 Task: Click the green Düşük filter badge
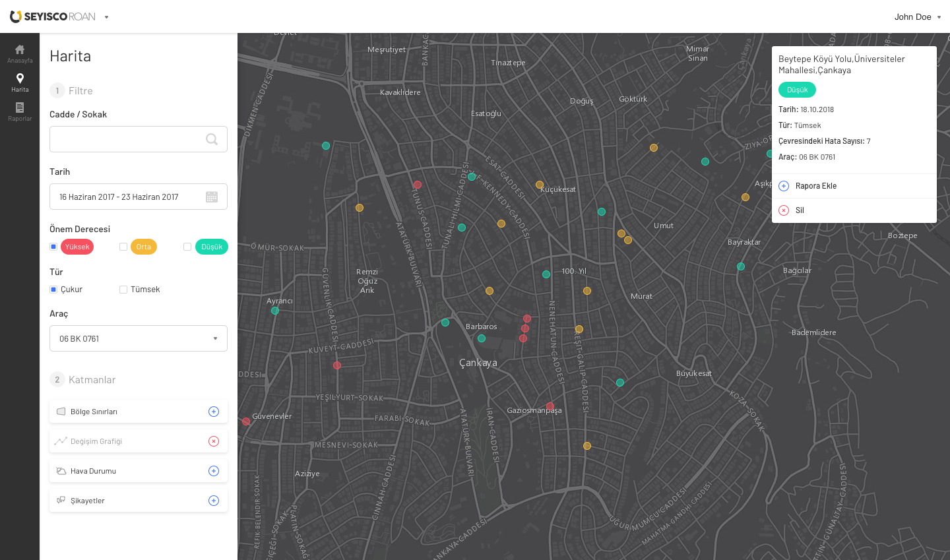pyautogui.click(x=212, y=247)
